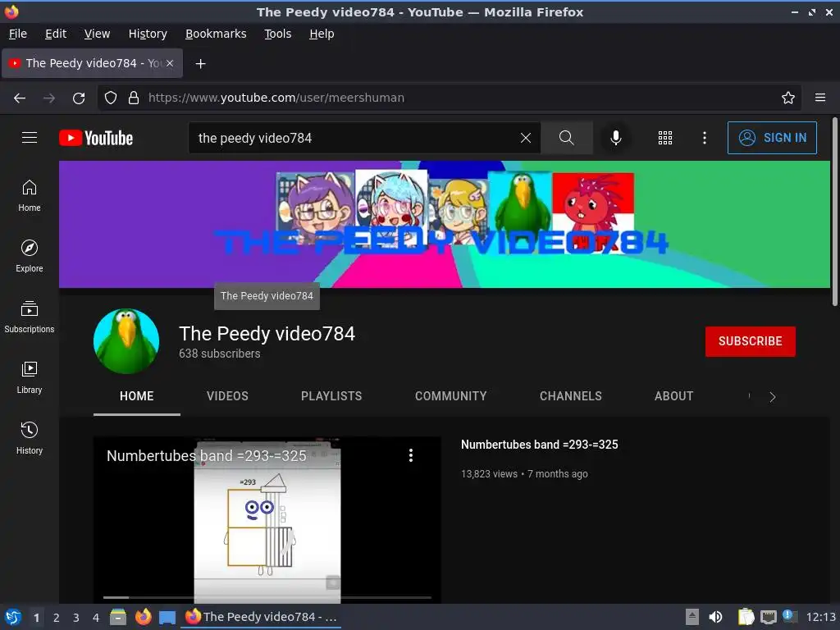Open Numbertubes band =293-=325 title link
840x630 pixels.
pos(540,445)
